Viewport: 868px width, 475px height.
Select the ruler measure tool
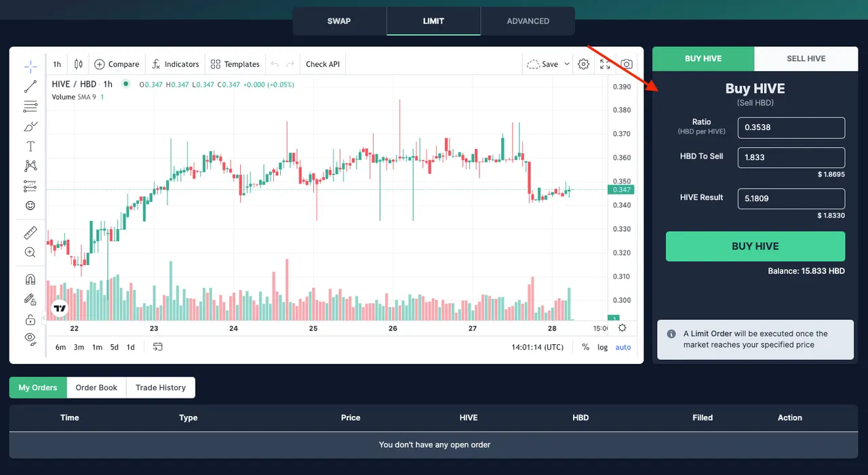[x=31, y=233]
